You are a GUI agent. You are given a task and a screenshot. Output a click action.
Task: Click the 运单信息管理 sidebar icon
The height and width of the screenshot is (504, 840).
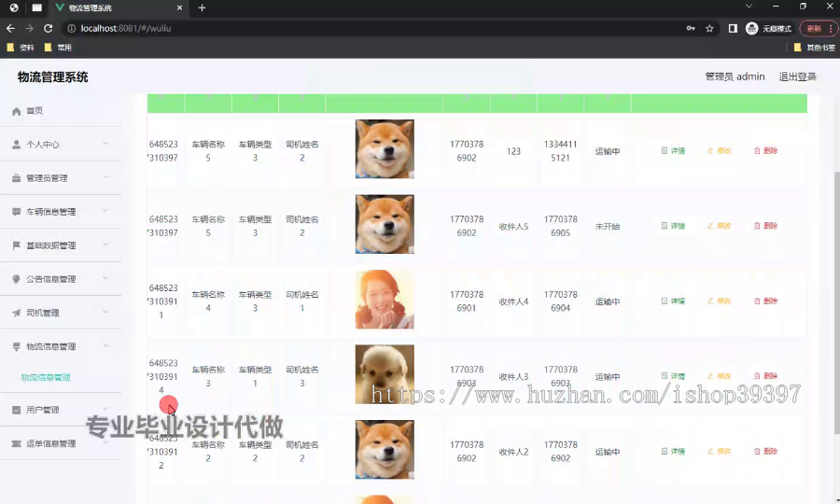tap(16, 444)
